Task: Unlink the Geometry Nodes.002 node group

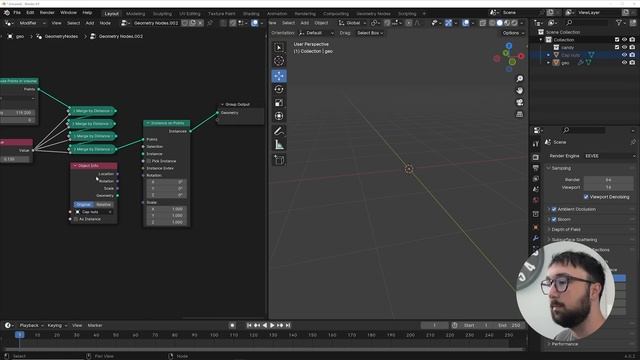Action: point(200,23)
